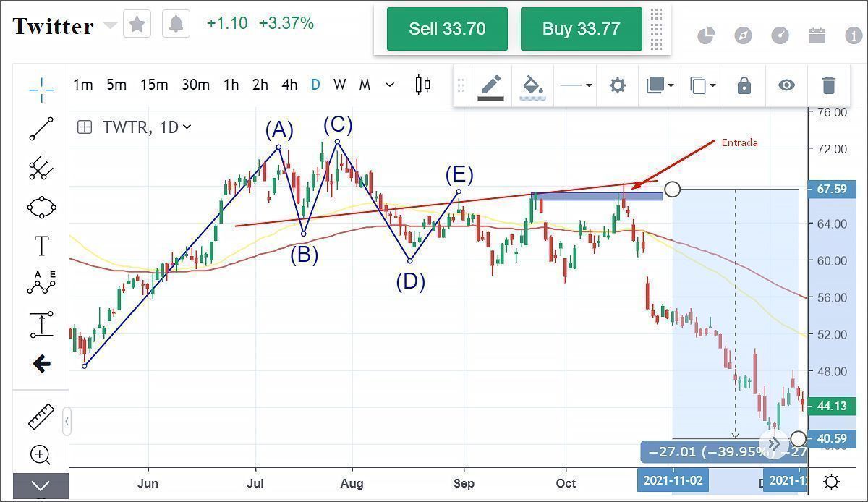Image resolution: width=868 pixels, height=502 pixels.
Task: Switch to 1m timeframe
Action: pyautogui.click(x=83, y=85)
